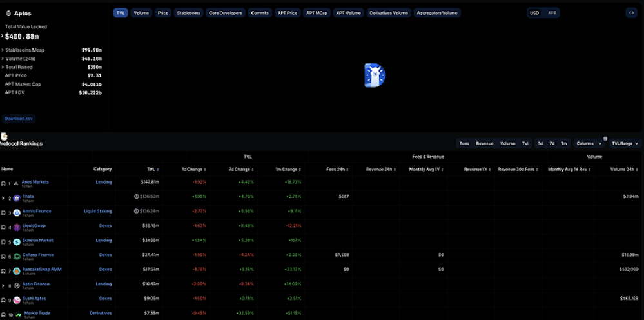Viewport: 644px width, 320px height.
Task: Select the 1m time period filter
Action: point(564,143)
